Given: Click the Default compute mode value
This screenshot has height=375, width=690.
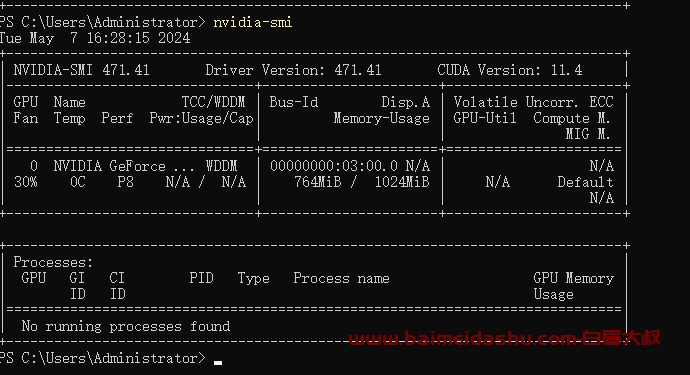Looking at the screenshot, I should [x=585, y=182].
